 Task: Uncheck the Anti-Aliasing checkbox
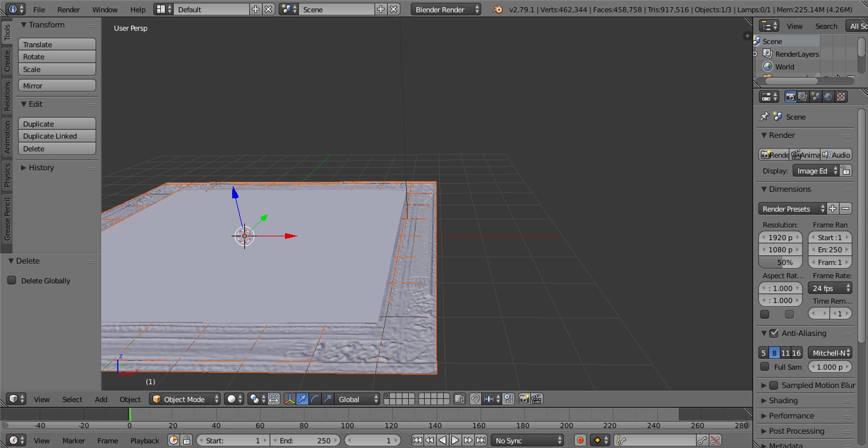point(774,333)
